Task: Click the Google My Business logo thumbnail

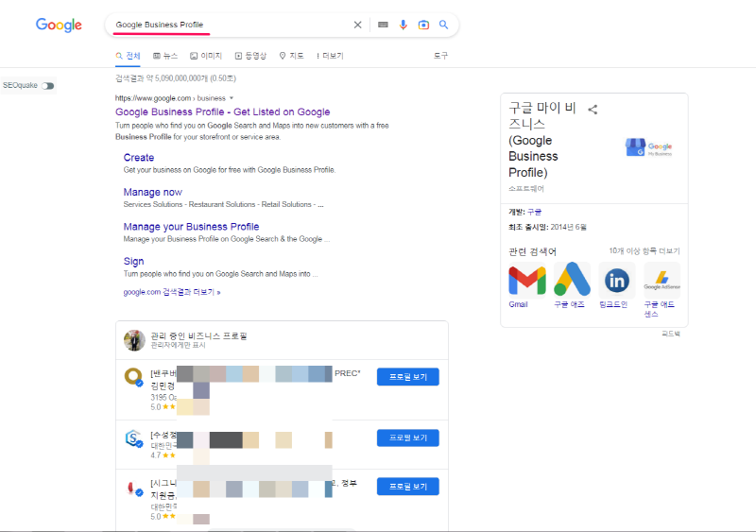Action: 649,147
